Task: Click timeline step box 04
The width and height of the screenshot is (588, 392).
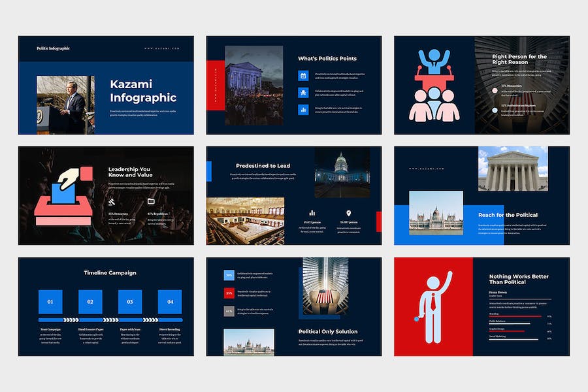Action: (x=170, y=302)
